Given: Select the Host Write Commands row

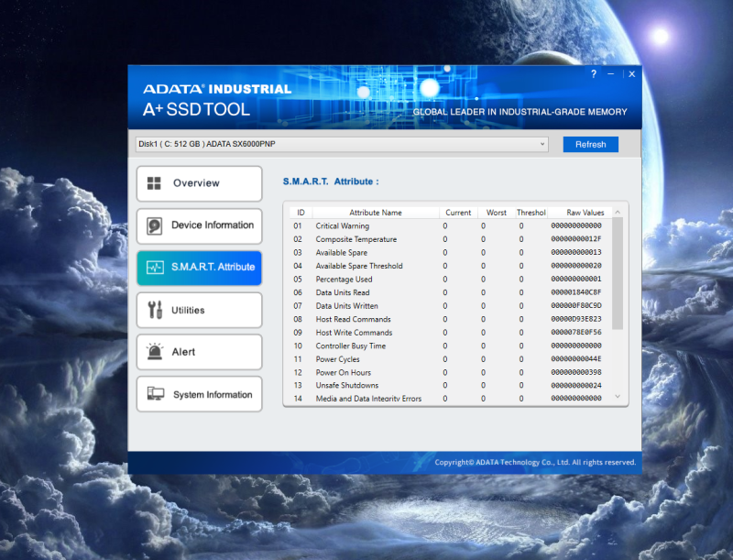Looking at the screenshot, I should point(450,333).
